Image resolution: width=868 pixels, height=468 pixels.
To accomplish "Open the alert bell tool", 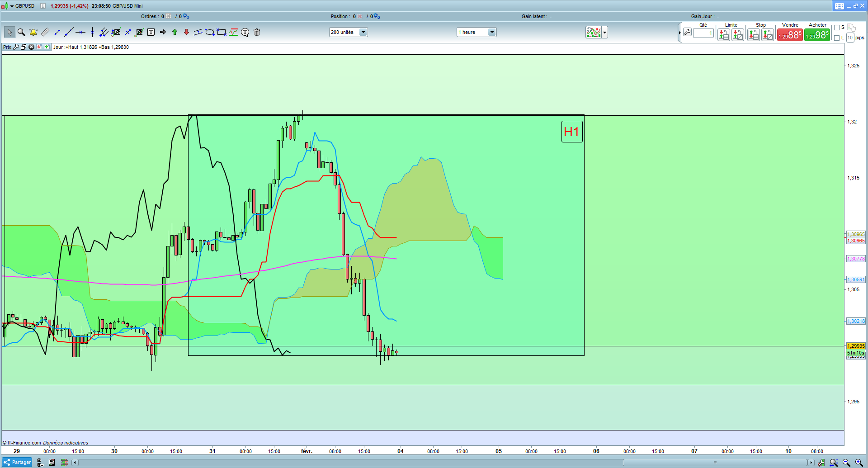I will [33, 32].
